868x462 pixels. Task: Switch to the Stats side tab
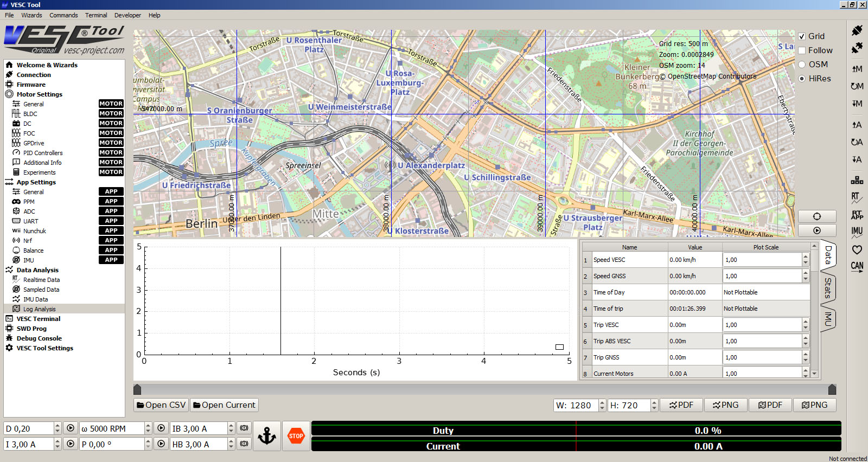[x=828, y=287]
